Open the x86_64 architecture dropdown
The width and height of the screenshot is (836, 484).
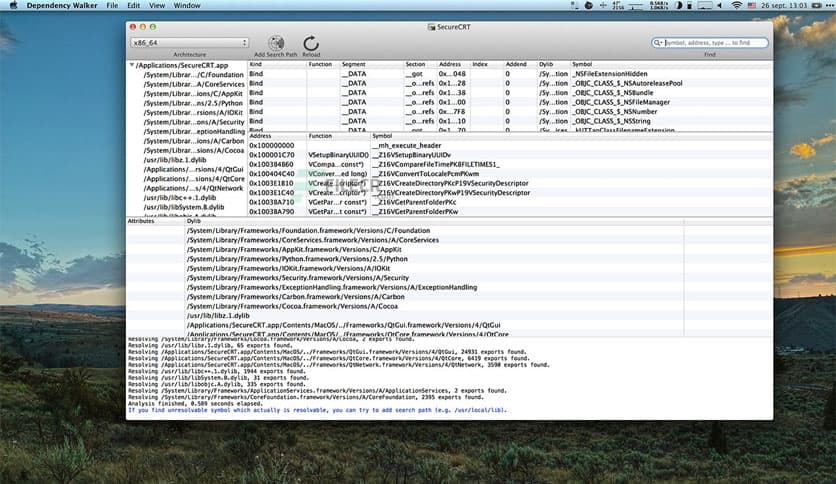pyautogui.click(x=189, y=43)
